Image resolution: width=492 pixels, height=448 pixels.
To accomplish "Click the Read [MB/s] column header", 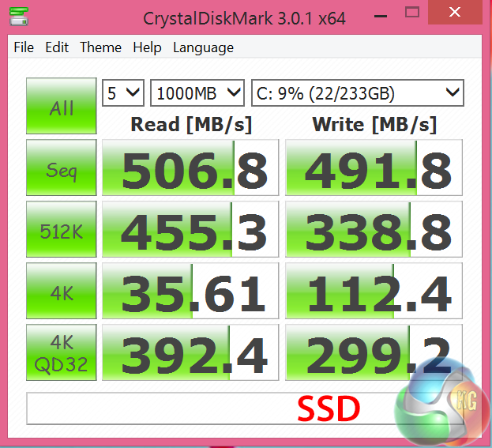I will tap(191, 125).
